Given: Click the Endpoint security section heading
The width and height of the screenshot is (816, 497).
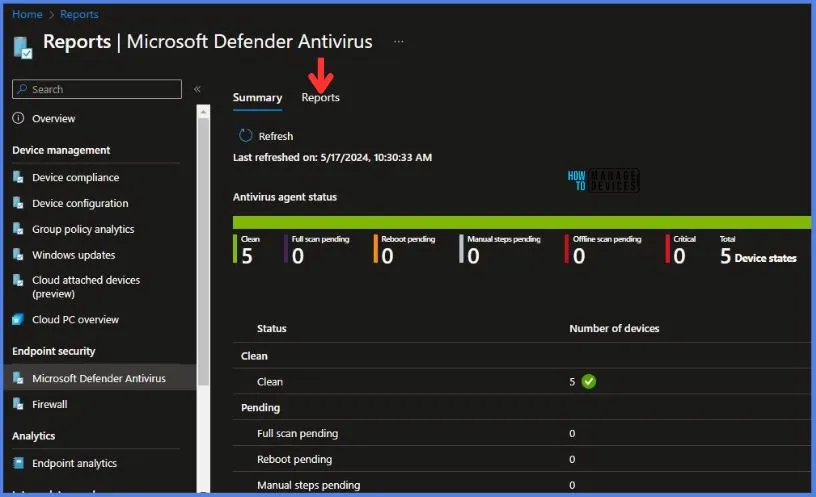Looking at the screenshot, I should click(54, 351).
